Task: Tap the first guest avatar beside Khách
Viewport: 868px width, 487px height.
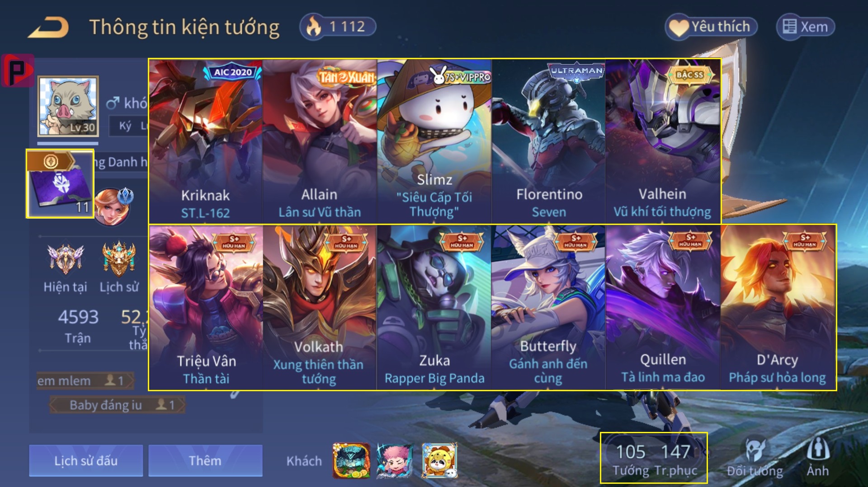Action: 351,460
